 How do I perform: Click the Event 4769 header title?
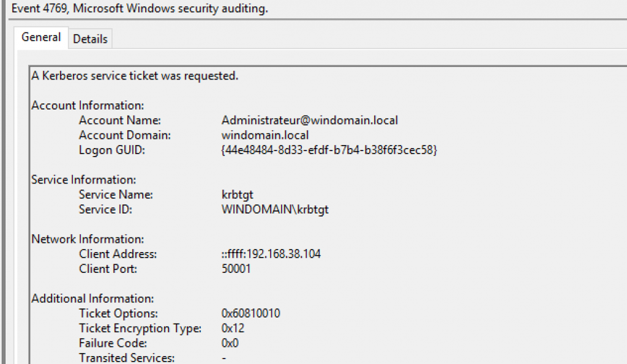click(140, 10)
